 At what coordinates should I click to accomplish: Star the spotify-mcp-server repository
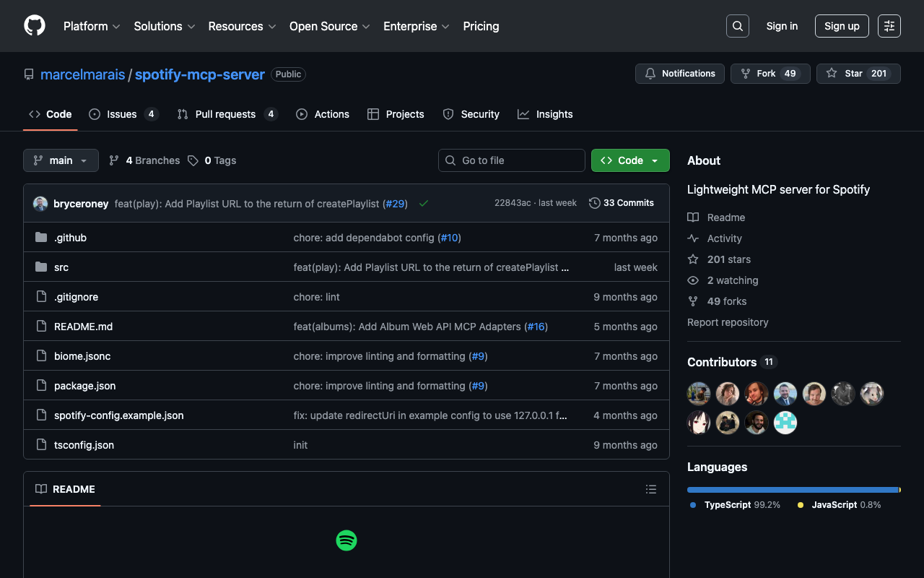coord(858,74)
